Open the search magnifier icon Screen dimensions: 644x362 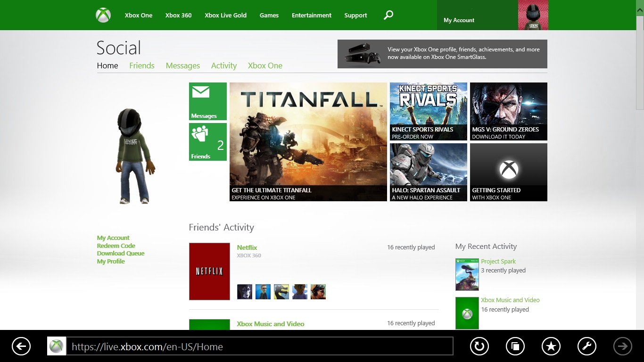coord(388,15)
